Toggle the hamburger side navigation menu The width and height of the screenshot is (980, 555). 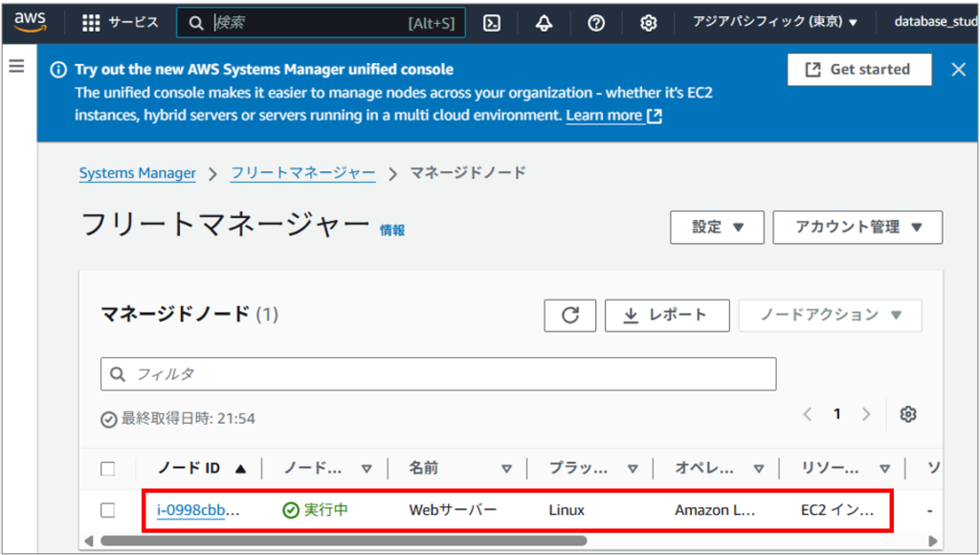[17, 66]
